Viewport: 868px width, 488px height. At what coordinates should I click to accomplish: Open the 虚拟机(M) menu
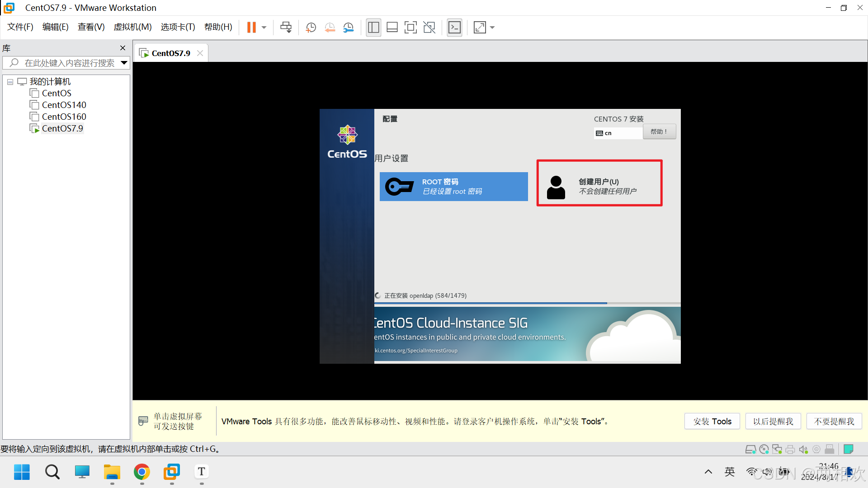132,27
